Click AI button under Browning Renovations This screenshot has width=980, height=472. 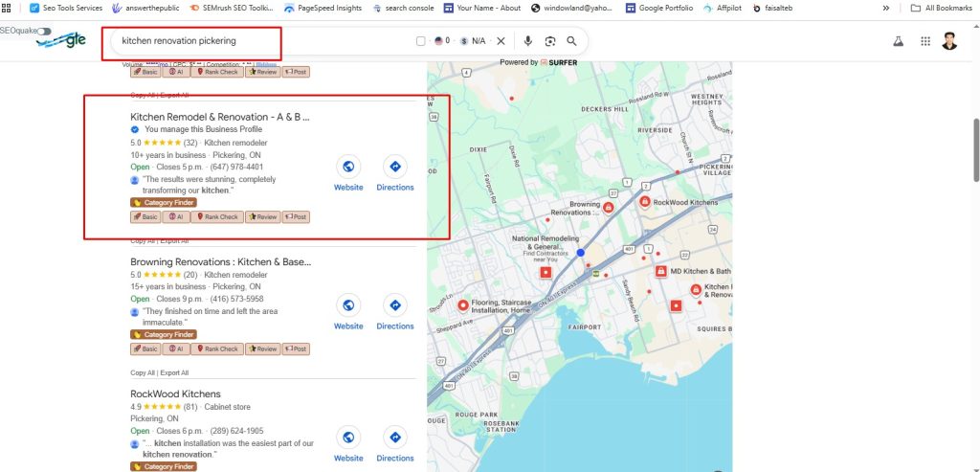(x=176, y=348)
